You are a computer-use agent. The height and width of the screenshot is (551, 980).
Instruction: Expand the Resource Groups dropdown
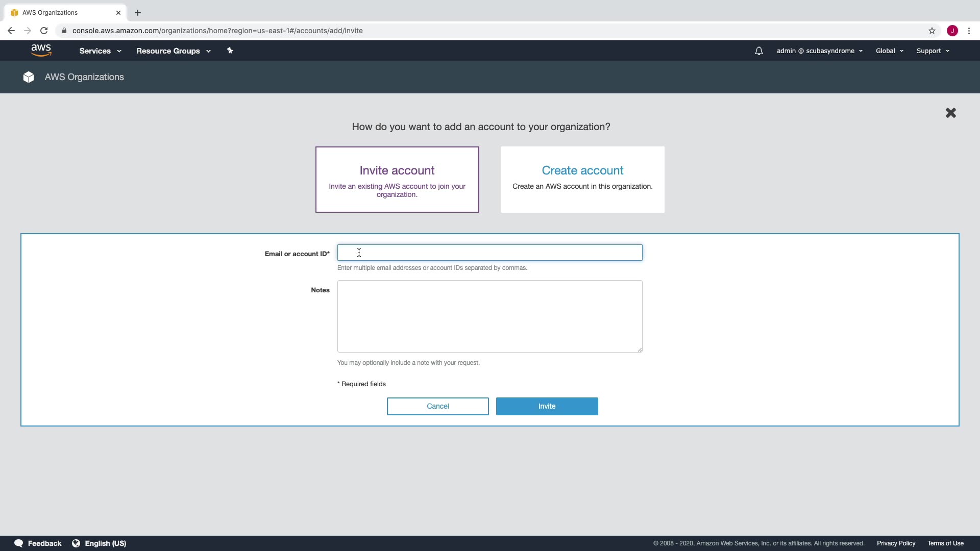(x=173, y=51)
